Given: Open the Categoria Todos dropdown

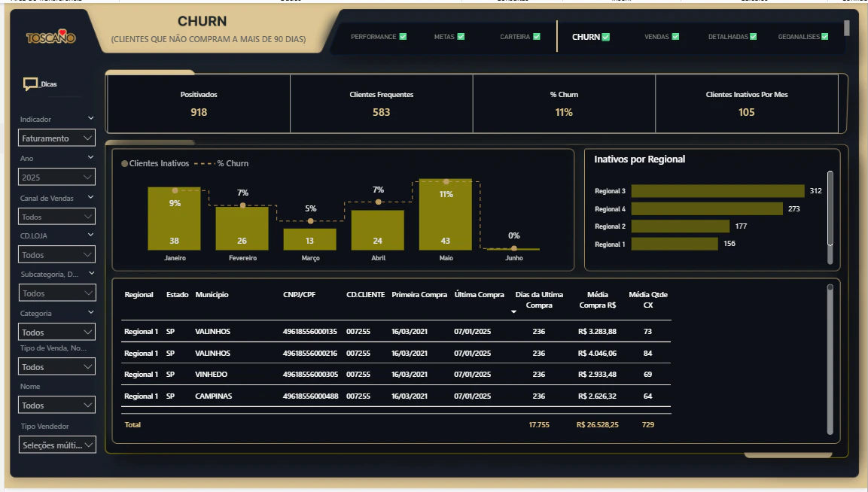Looking at the screenshot, I should point(56,332).
